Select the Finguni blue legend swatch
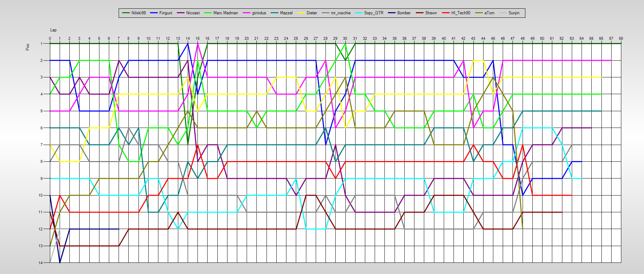This screenshot has width=644, height=274. point(154,13)
